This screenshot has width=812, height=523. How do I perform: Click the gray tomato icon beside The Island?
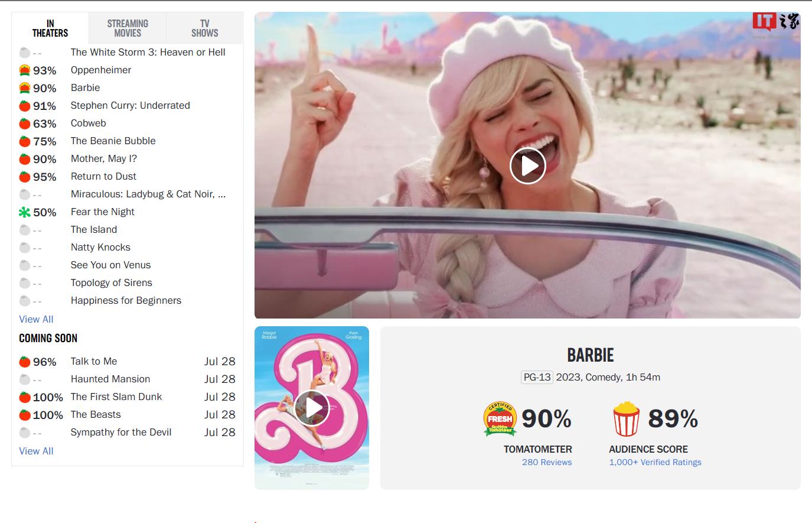24,229
